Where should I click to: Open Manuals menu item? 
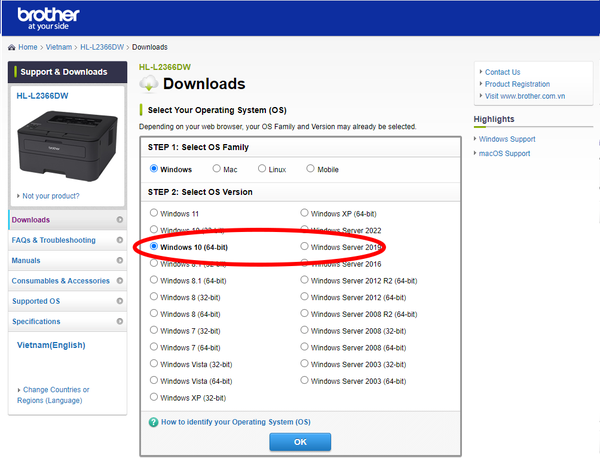(68, 260)
